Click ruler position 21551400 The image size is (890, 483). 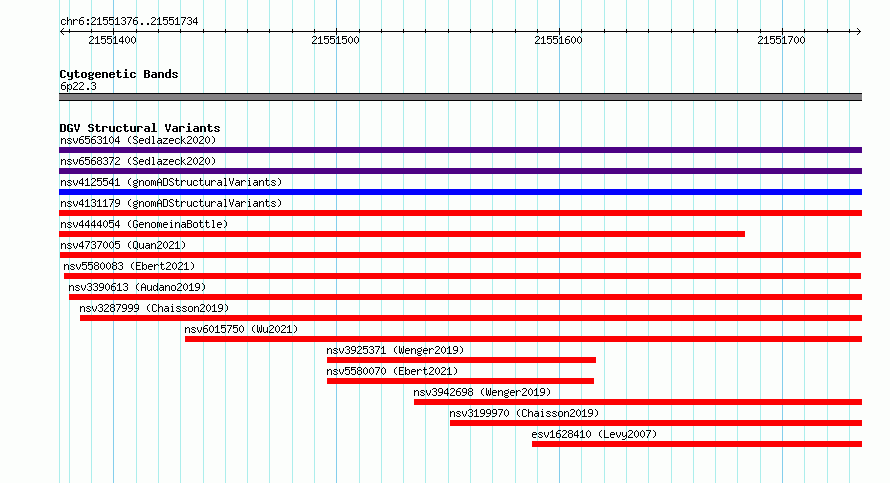coord(112,40)
